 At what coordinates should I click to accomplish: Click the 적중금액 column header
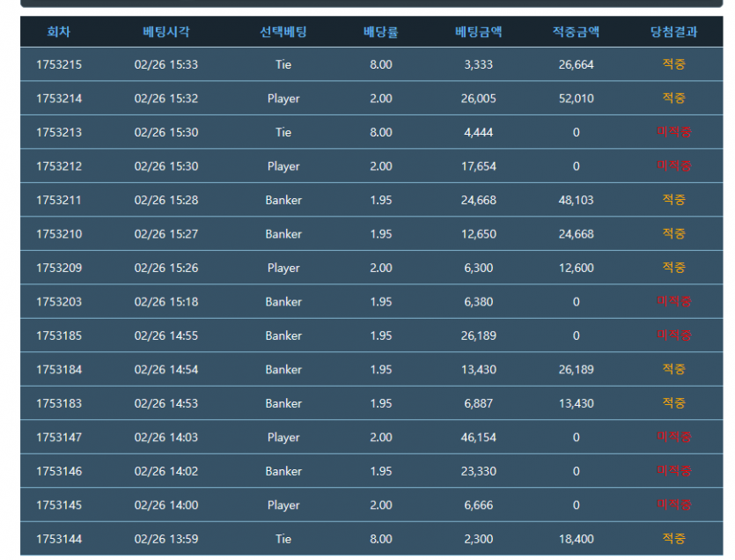(576, 32)
